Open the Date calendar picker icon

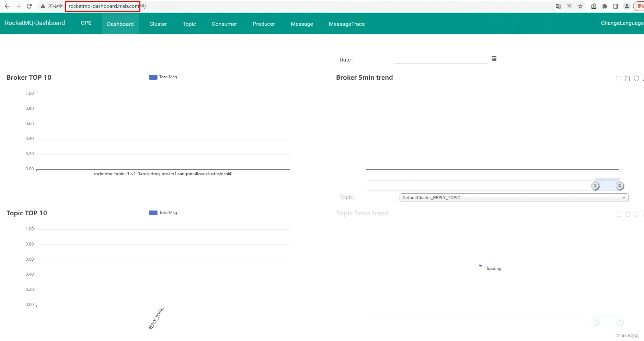point(494,58)
